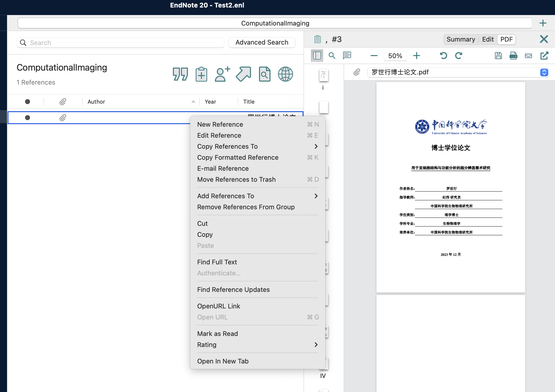Select Move References to Trash
The width and height of the screenshot is (555, 392).
tap(236, 179)
